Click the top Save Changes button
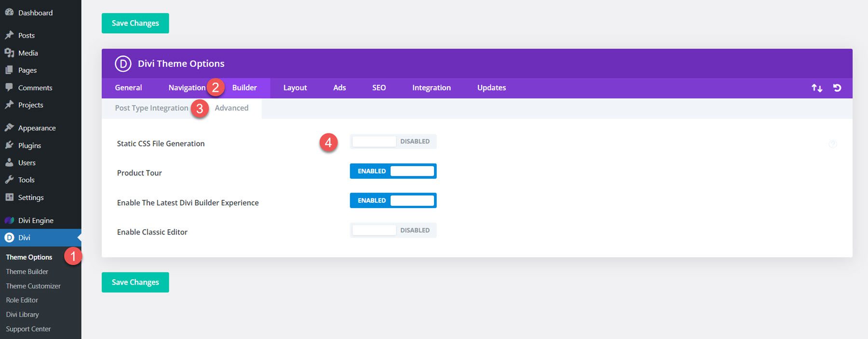The height and width of the screenshot is (339, 868). click(135, 23)
